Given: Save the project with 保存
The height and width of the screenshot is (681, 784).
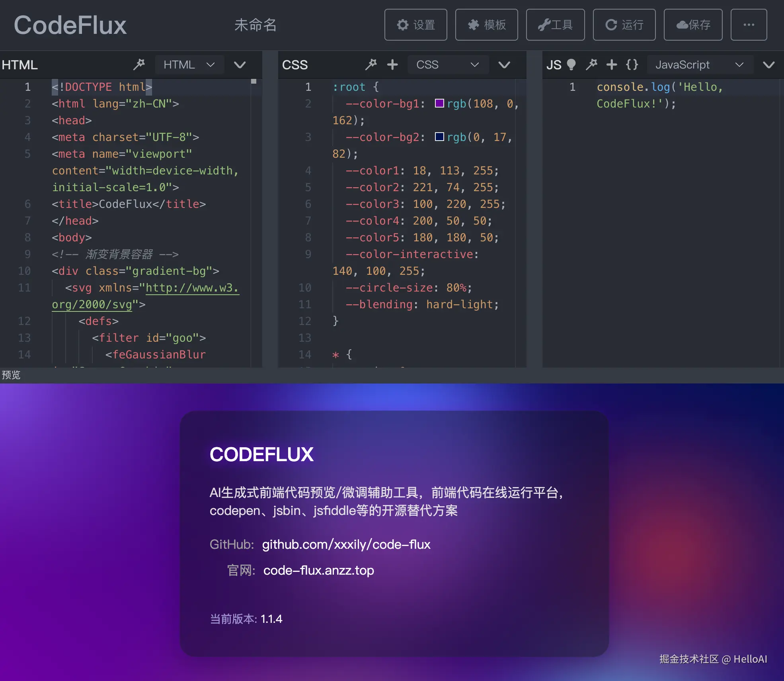Looking at the screenshot, I should click(692, 25).
